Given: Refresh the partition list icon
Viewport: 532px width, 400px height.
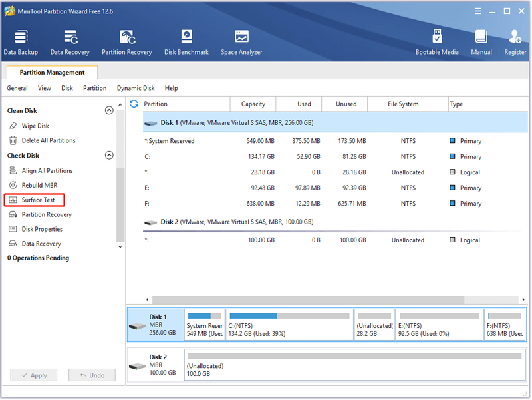Looking at the screenshot, I should point(134,104).
